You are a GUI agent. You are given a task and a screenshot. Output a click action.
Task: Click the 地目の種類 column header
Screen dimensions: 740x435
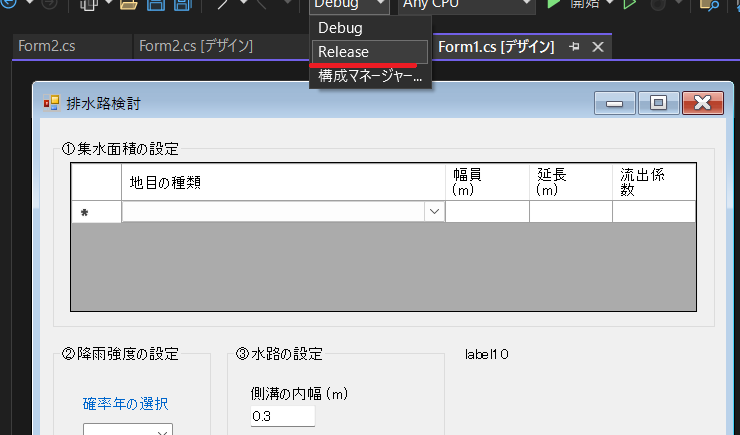(283, 182)
